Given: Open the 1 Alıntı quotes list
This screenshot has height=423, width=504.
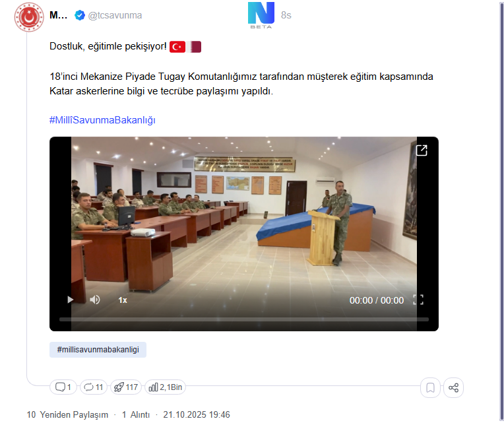Looking at the screenshot, I should click(x=136, y=414).
